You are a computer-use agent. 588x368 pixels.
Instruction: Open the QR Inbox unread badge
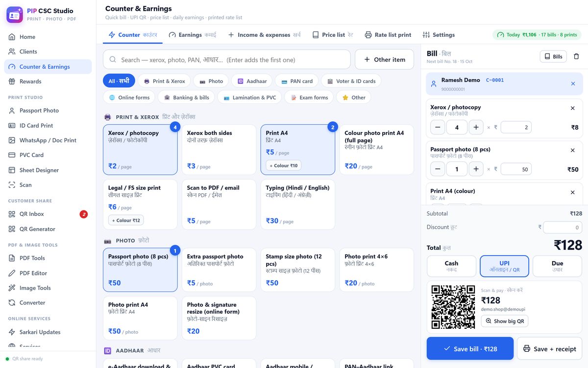point(84,214)
